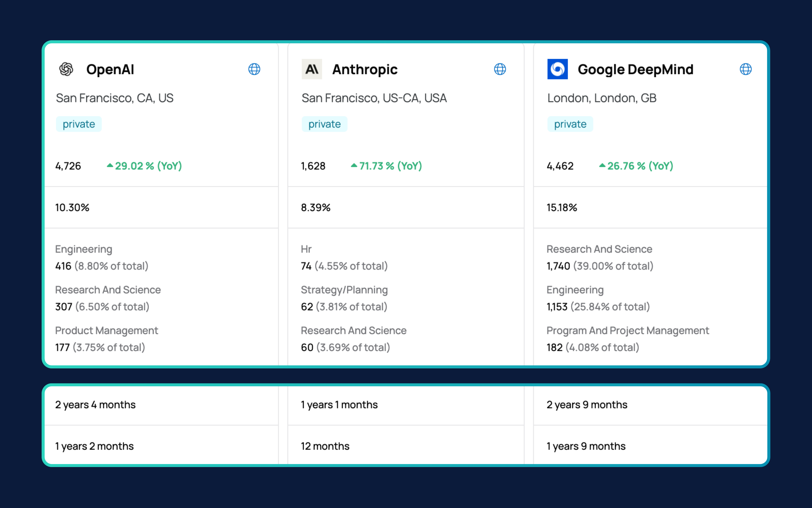Click Anthropic Research And Science label

coord(354,330)
